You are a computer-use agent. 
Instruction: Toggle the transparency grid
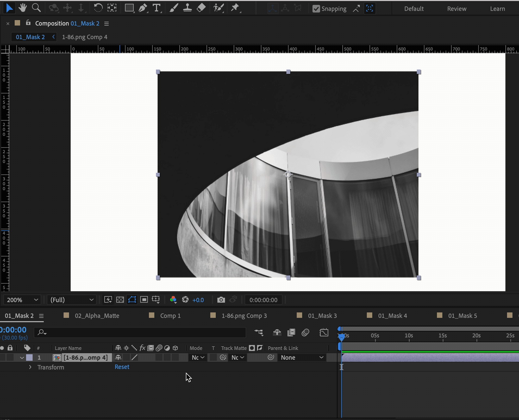120,300
